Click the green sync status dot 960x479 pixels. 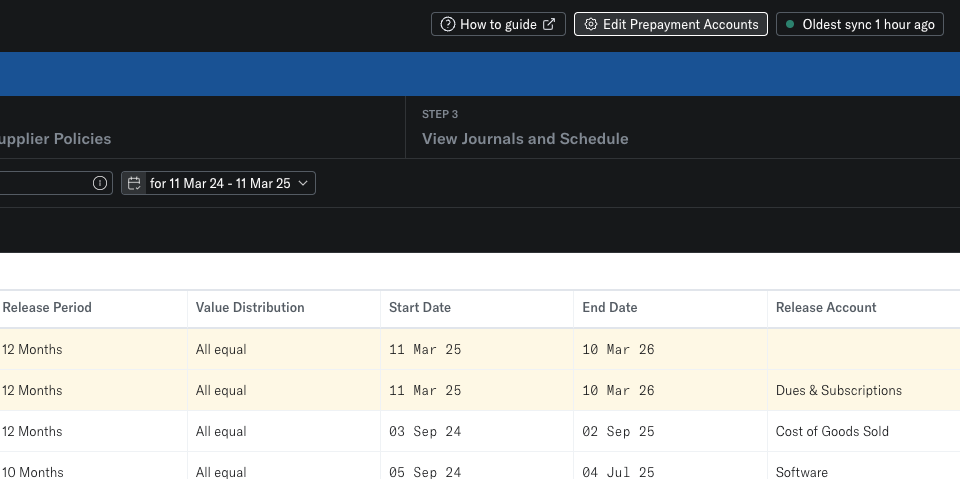pos(790,24)
